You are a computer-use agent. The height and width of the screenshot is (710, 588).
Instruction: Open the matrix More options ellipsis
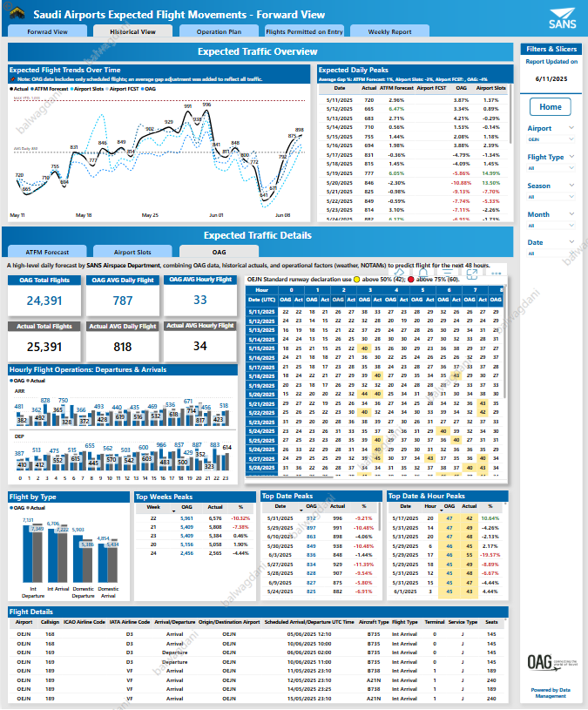tap(496, 273)
